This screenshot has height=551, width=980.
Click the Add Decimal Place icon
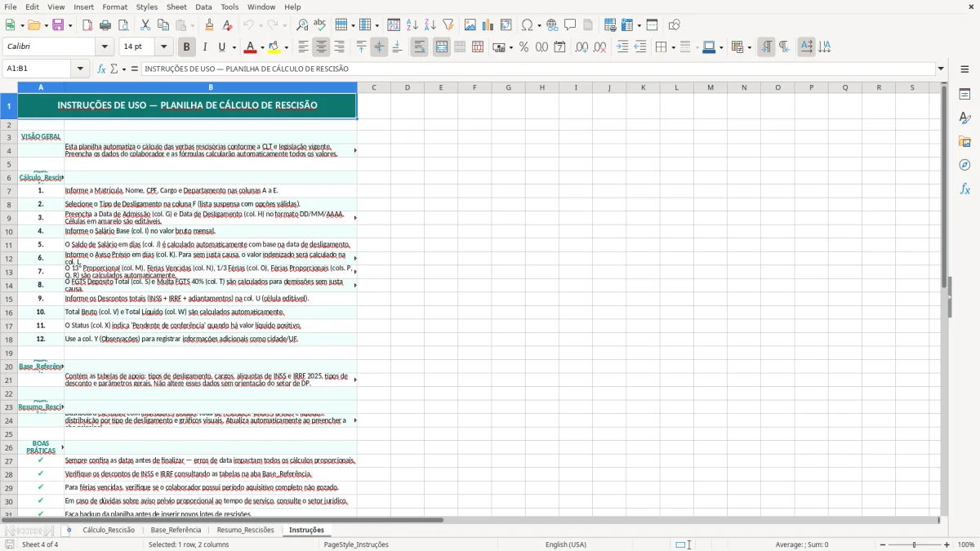(581, 47)
